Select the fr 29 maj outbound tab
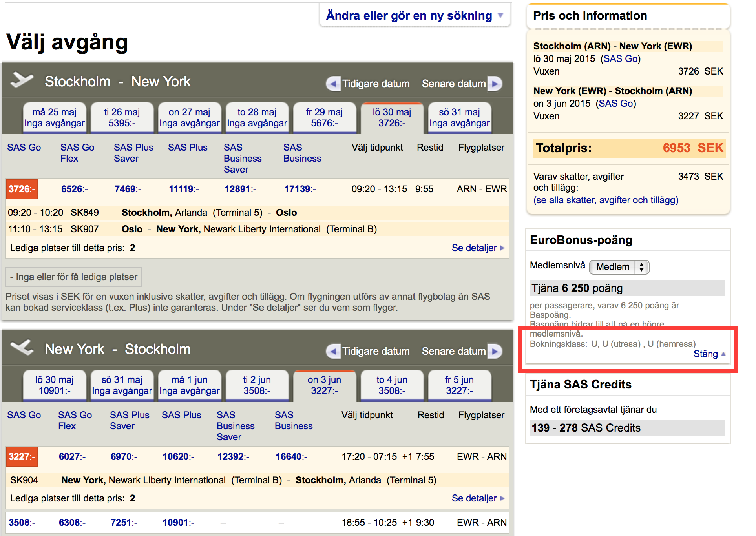Image resolution: width=756 pixels, height=536 pixels. (324, 118)
